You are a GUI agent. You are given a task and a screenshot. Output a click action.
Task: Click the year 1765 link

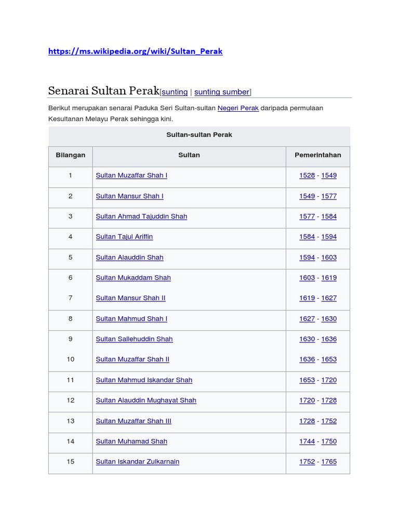click(329, 461)
